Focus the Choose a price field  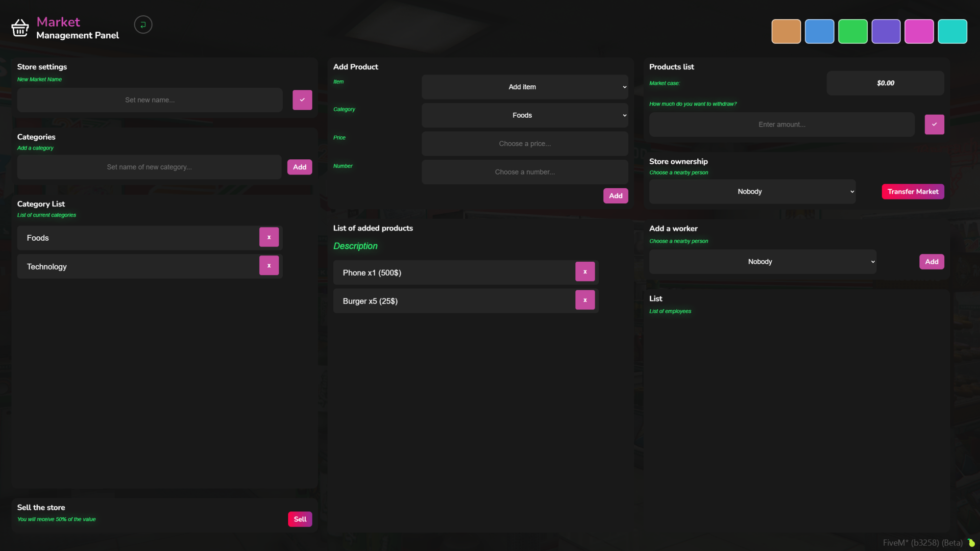(x=525, y=144)
